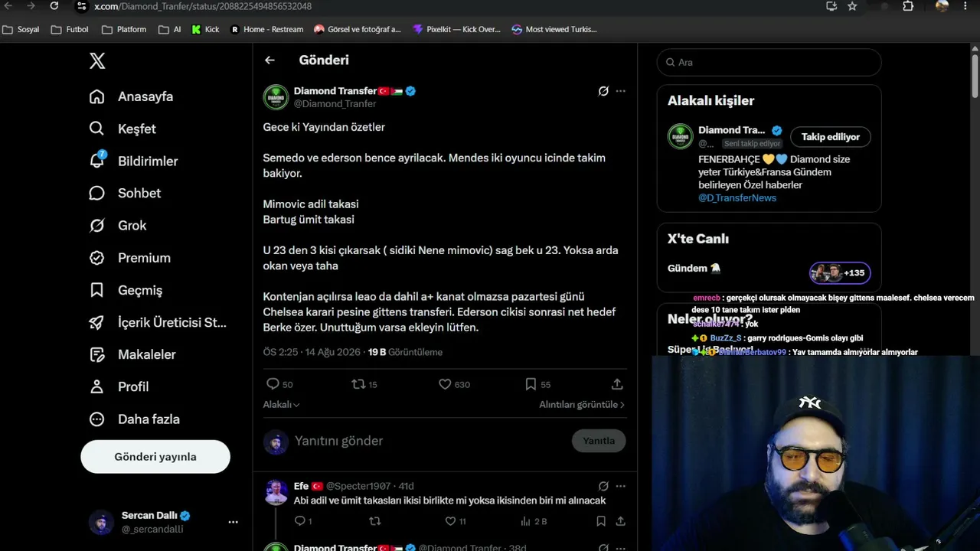Open Bildirimler notifications
The width and height of the screenshot is (980, 551).
(x=133, y=161)
